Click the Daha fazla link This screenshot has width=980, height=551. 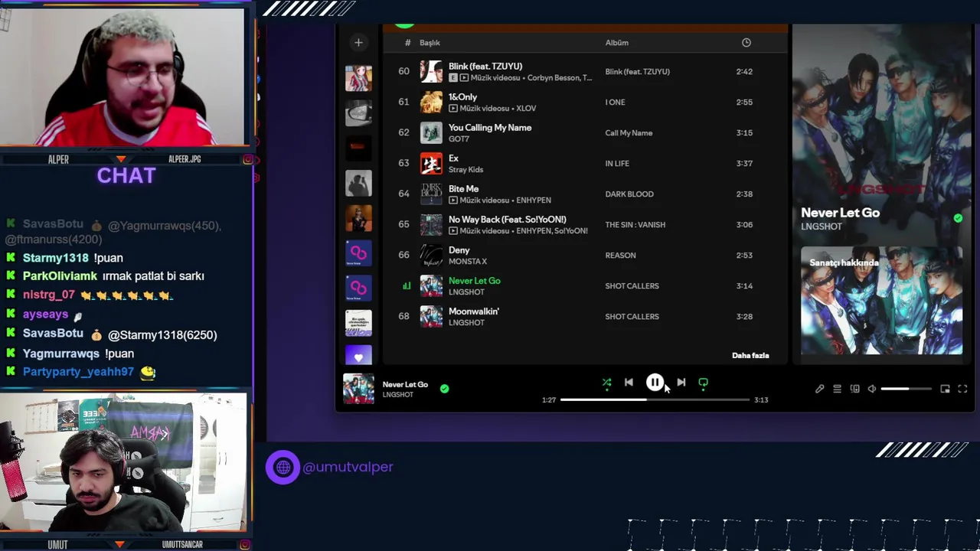750,355
